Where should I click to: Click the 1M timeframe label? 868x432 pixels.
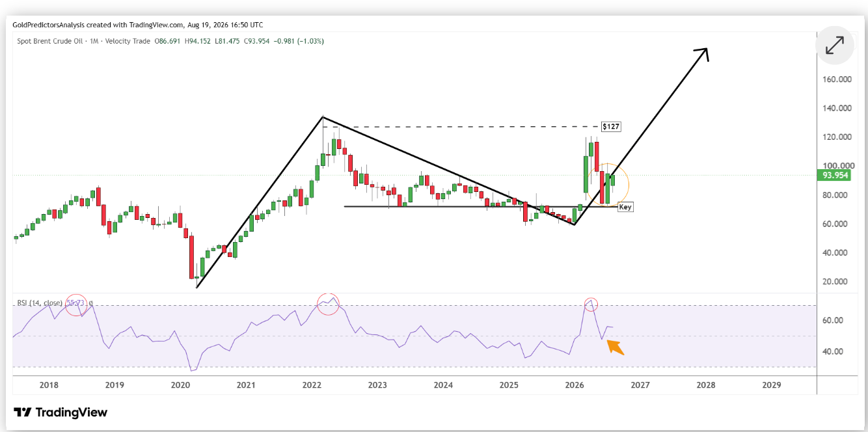(x=94, y=41)
